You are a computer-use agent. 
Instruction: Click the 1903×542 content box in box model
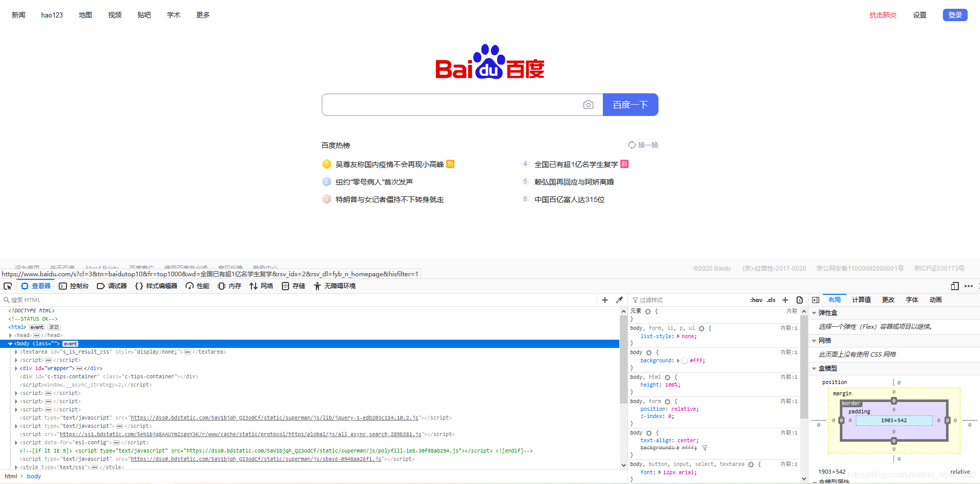(x=894, y=421)
